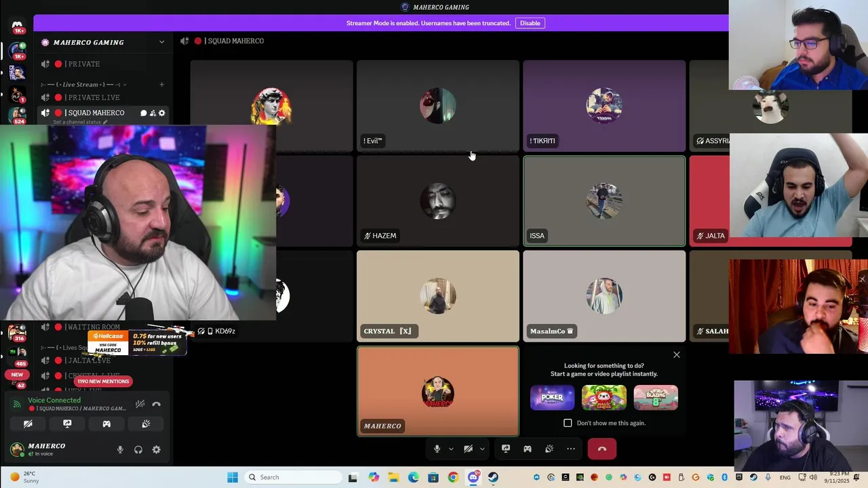Create invite for SQUAD MAHERCO channel
The width and height of the screenshot is (868, 488).
pyautogui.click(x=153, y=113)
